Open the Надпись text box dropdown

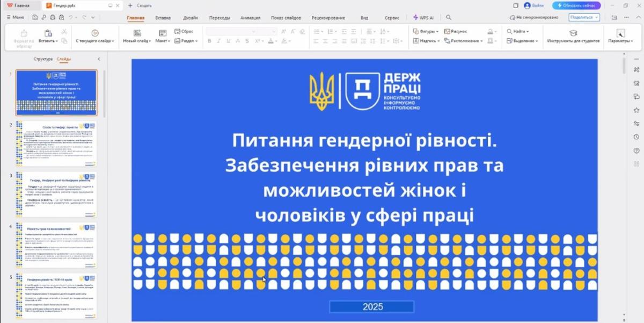(x=426, y=41)
